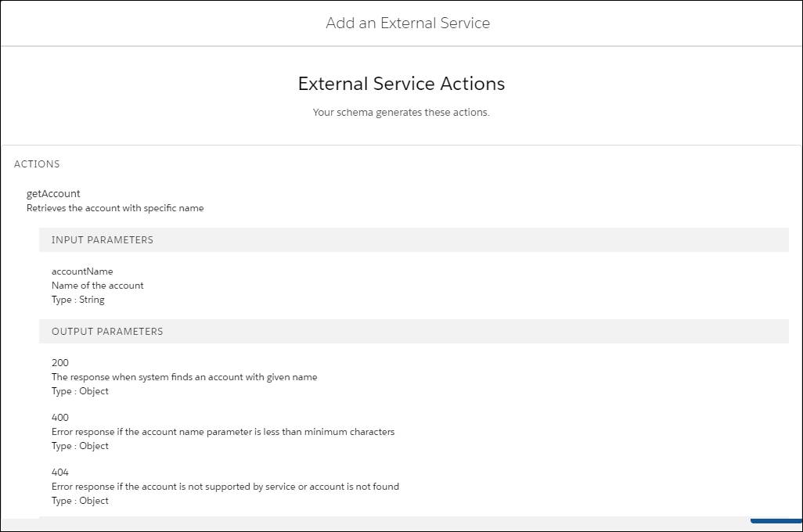The image size is (803, 532).
Task: Click the 'External Service Actions' heading
Action: click(x=401, y=84)
